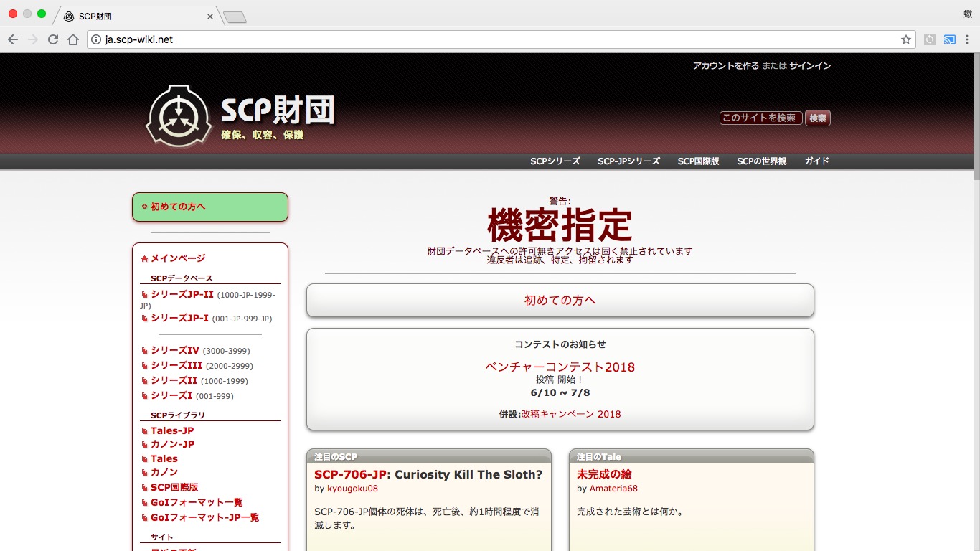Open the SCPの世界観 top menu

(x=762, y=161)
